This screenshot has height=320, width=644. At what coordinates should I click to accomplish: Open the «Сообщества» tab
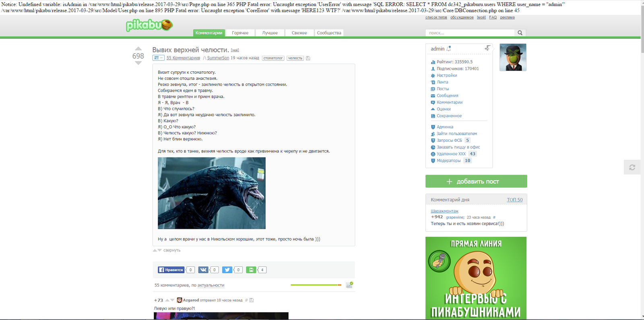[329, 33]
